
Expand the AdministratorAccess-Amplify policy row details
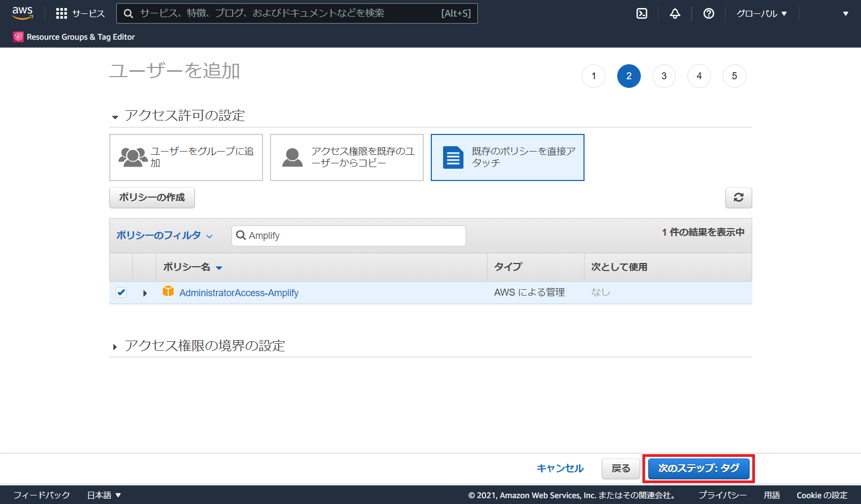tap(145, 293)
